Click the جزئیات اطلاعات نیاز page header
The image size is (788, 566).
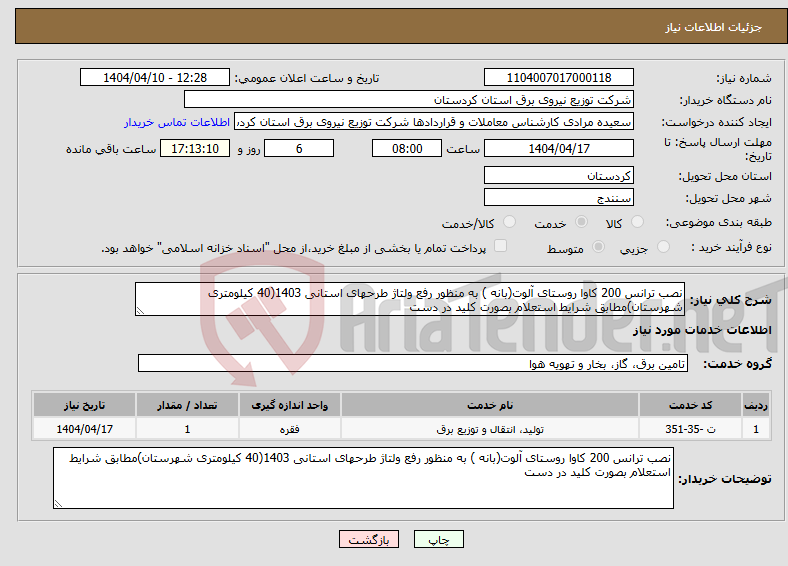click(714, 27)
